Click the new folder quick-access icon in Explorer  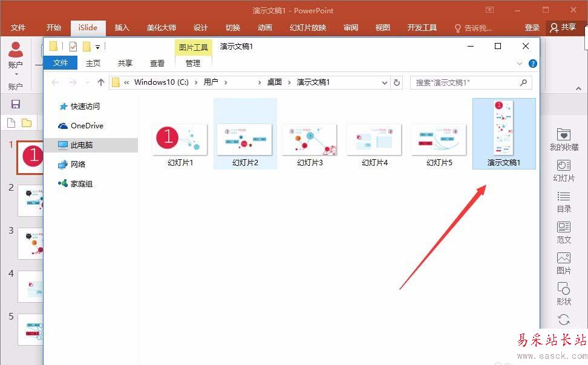[87, 47]
